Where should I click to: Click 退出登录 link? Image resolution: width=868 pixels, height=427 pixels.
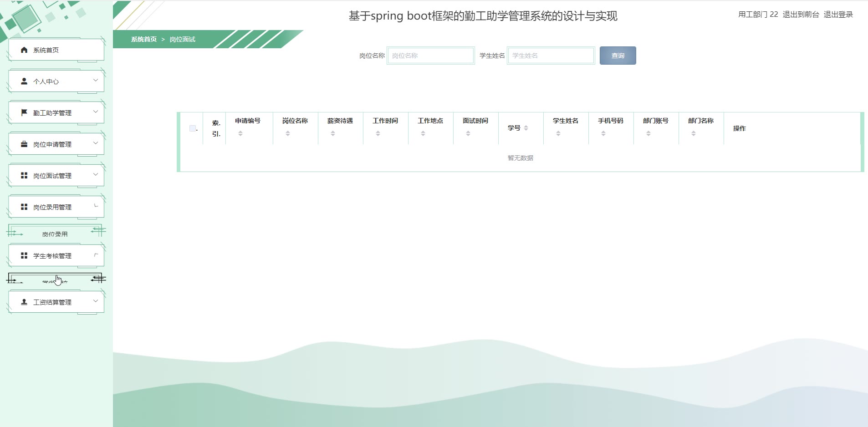(x=838, y=15)
